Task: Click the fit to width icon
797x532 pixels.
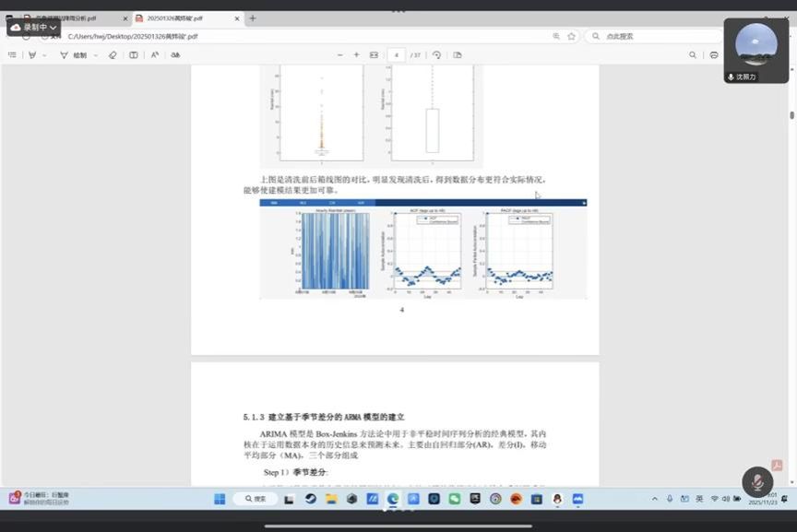Action: click(x=374, y=55)
